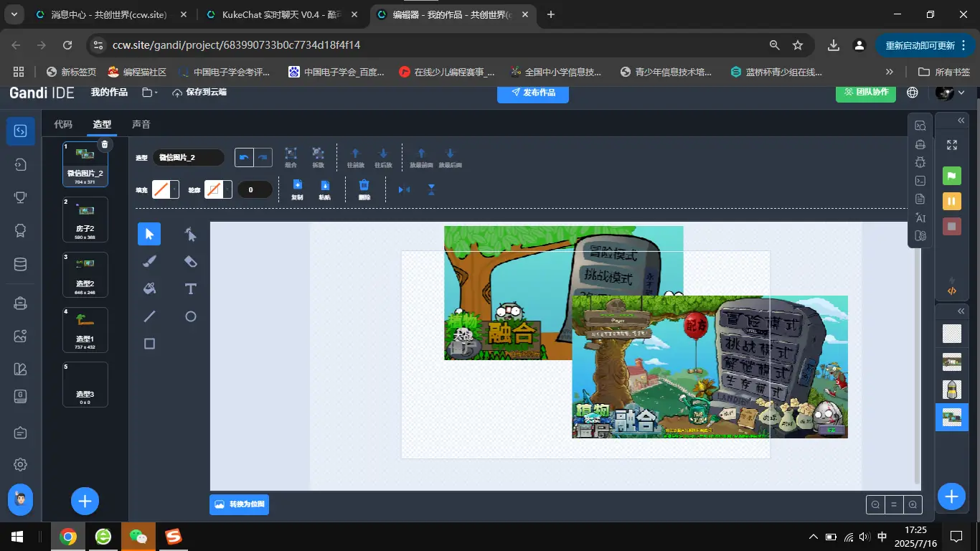Click 放最前面 bring to front
Image resolution: width=980 pixels, height=551 pixels.
pos(421,157)
